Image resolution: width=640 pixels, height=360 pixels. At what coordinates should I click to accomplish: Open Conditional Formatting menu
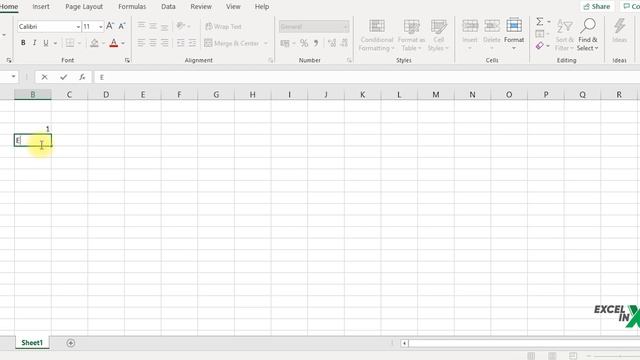click(377, 35)
